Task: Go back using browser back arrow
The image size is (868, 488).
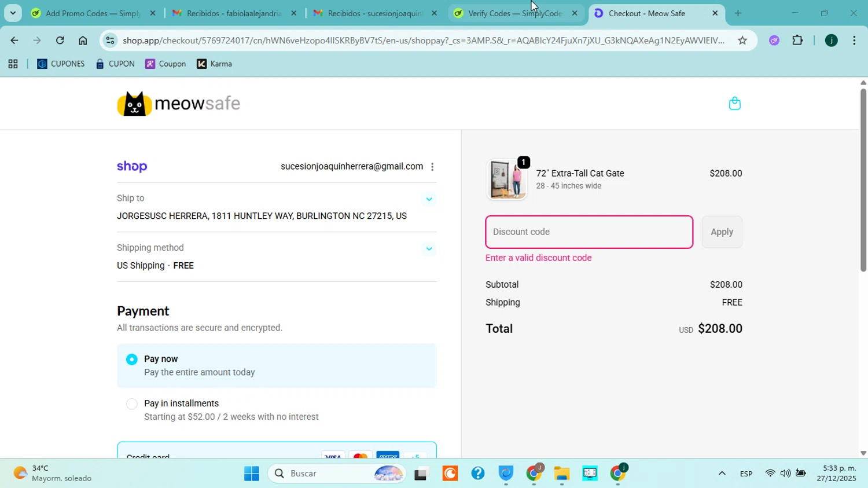Action: coord(14,40)
